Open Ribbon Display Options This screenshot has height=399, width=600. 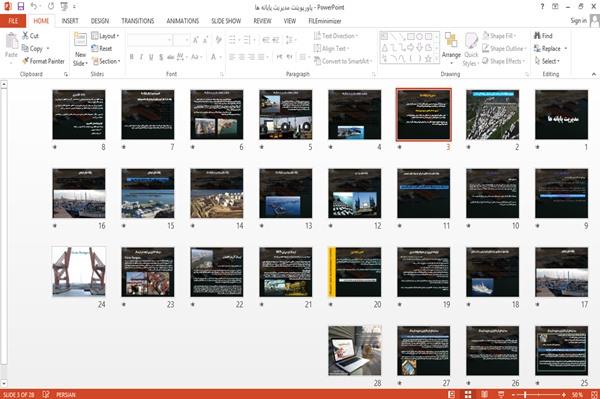(555, 7)
